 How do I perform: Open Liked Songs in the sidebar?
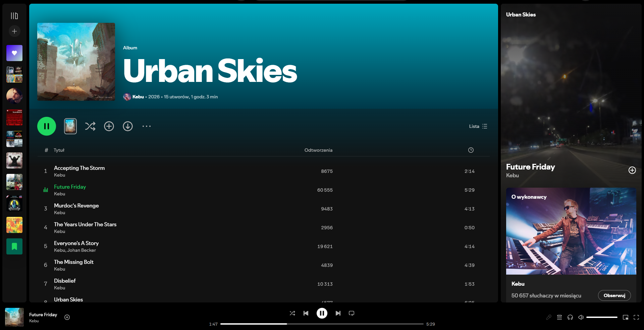(14, 53)
